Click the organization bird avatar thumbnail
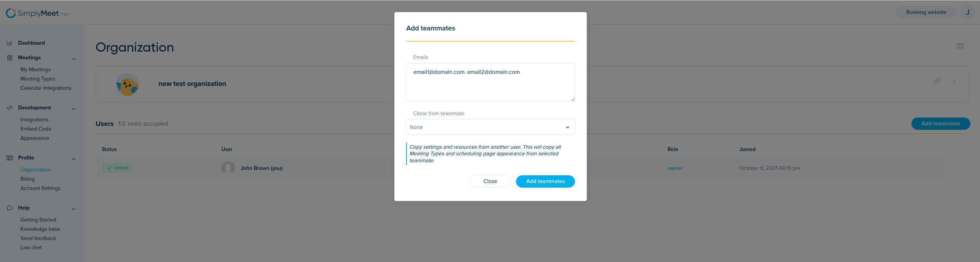Viewport: 980px width, 262px height. [x=127, y=84]
